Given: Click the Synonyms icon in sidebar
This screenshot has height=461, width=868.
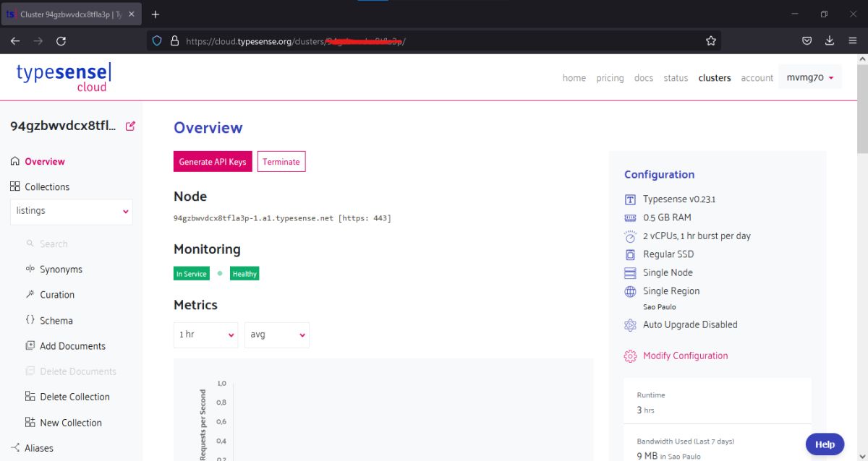Looking at the screenshot, I should pyautogui.click(x=30, y=269).
